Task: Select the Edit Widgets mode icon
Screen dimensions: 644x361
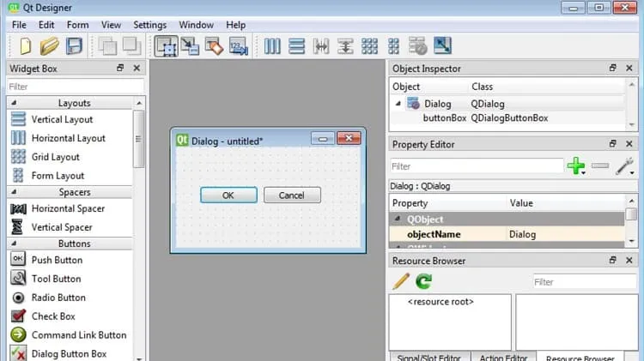Action: pos(166,46)
